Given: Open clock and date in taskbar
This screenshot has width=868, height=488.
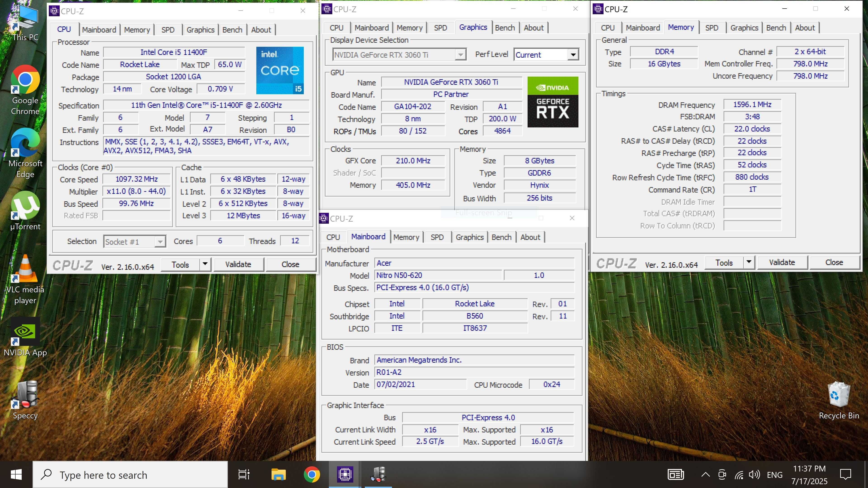Looking at the screenshot, I should click(x=809, y=474).
